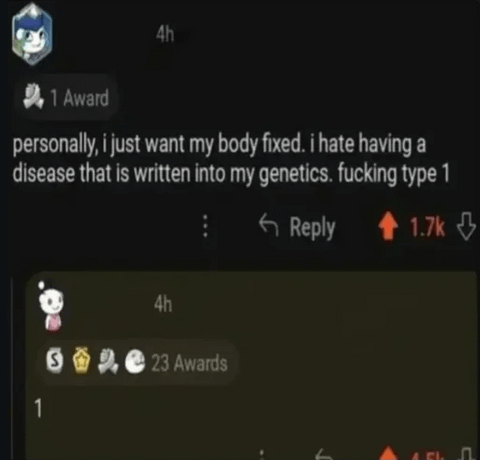The image size is (480, 460).
Task: Collapse the reply thread using the left thread line
Action: point(13,367)
